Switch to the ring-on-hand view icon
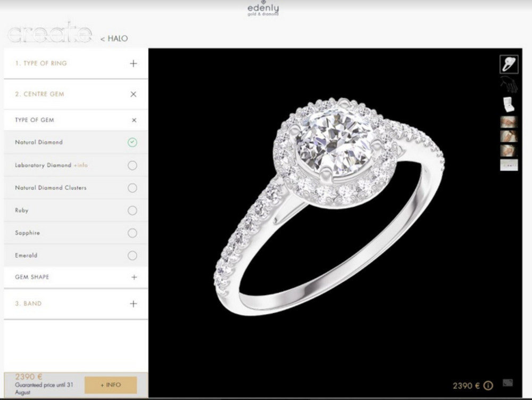 pos(508,83)
